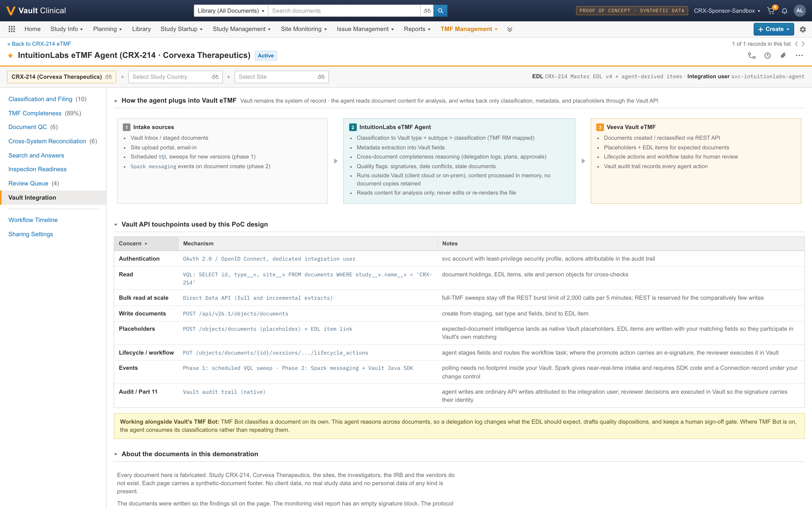Select the Vault Integration sidebar item
812x508 pixels.
coord(53,198)
